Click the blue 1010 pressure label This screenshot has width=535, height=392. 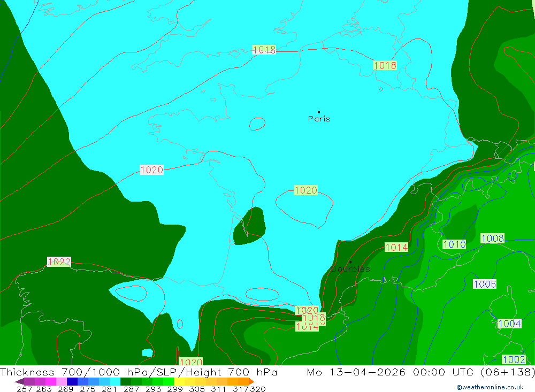tap(454, 244)
